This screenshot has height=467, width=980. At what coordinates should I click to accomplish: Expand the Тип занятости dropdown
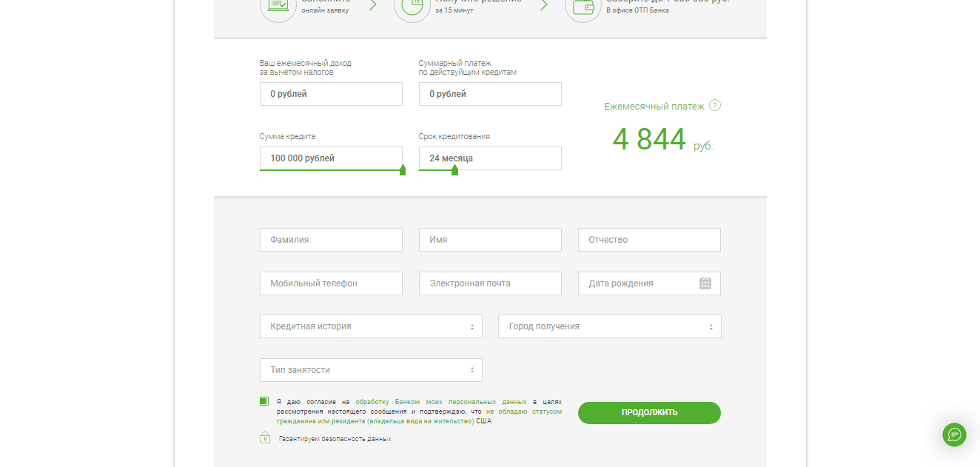point(371,370)
